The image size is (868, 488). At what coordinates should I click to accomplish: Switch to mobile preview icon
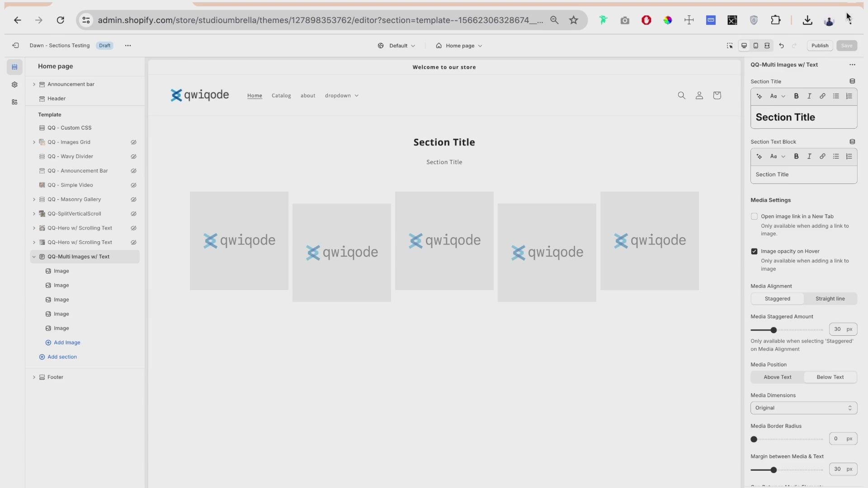755,46
